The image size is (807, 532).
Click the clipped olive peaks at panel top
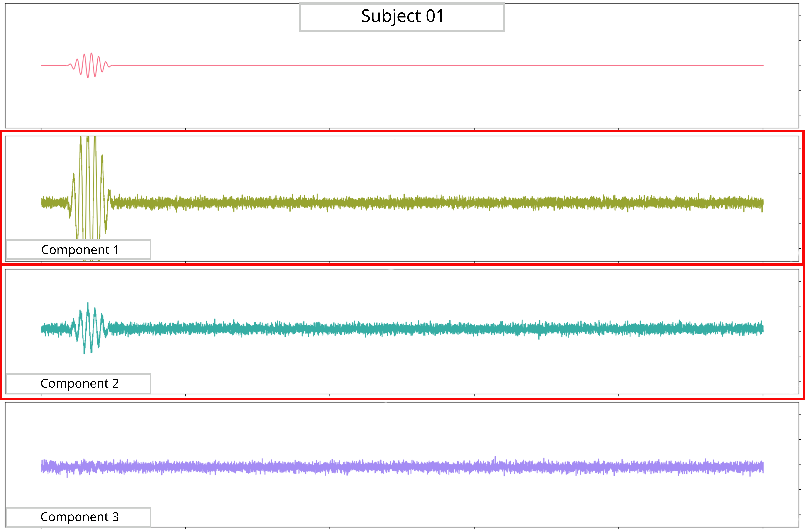tap(88, 138)
